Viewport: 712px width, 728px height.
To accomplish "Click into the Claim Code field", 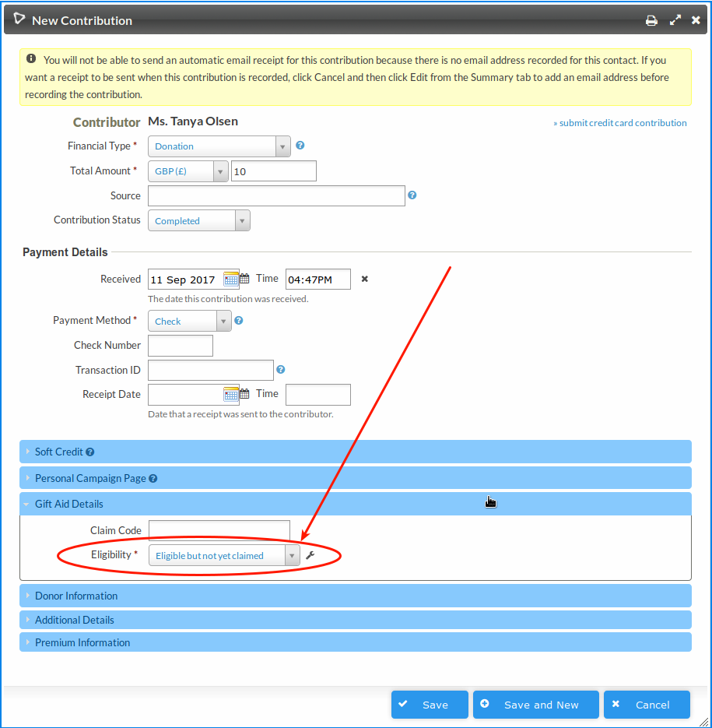I will click(219, 530).
